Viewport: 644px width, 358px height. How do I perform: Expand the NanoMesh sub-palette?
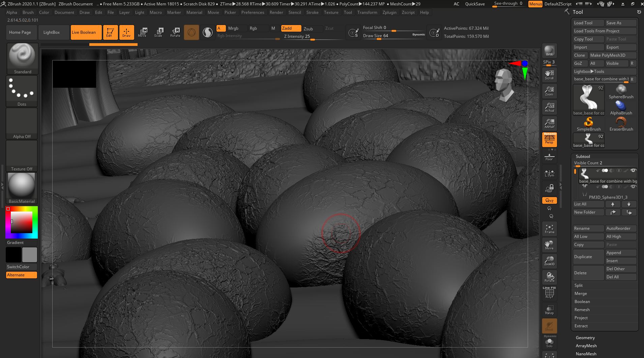586,354
